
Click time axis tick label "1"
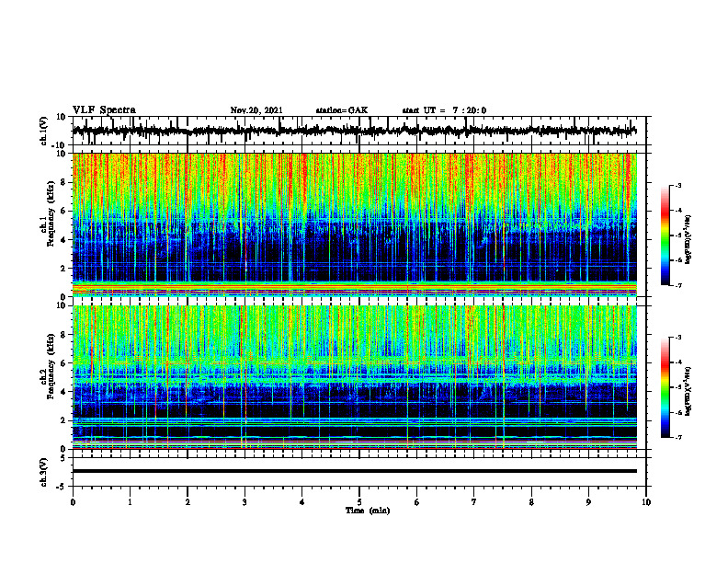(x=130, y=502)
